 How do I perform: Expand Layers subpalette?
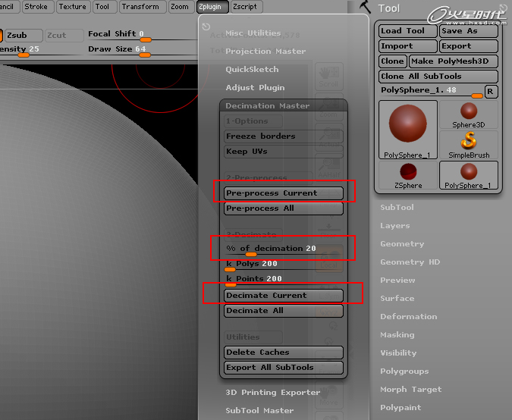pyautogui.click(x=395, y=225)
